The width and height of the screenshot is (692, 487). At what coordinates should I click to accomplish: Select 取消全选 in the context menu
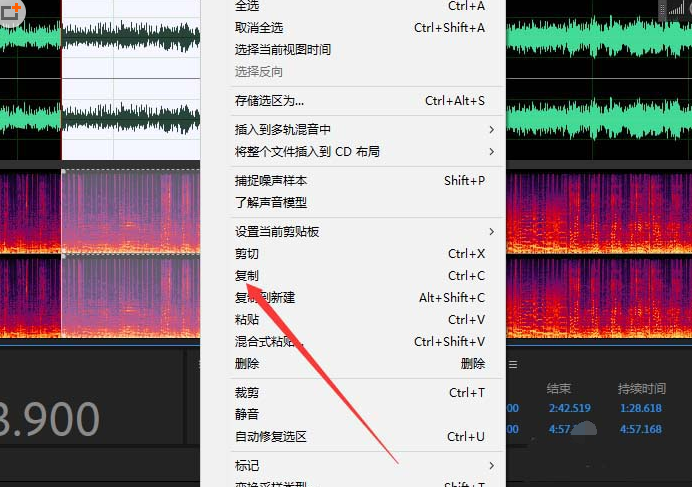(x=258, y=28)
